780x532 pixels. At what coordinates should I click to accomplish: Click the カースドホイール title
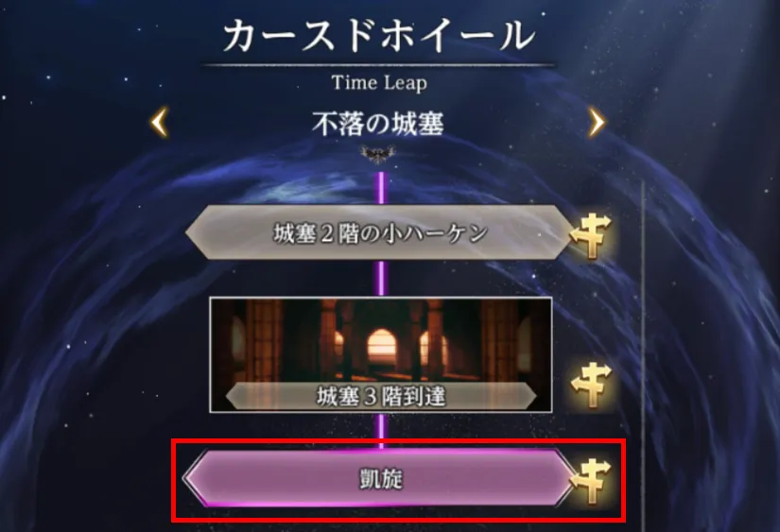(x=378, y=35)
